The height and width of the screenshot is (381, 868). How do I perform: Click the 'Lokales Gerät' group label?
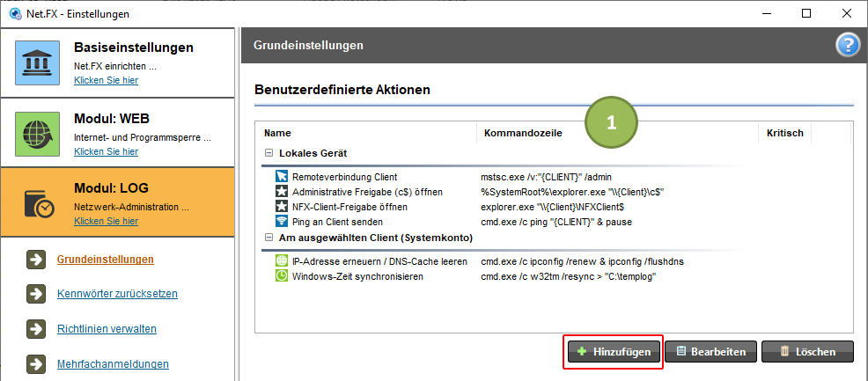click(313, 152)
